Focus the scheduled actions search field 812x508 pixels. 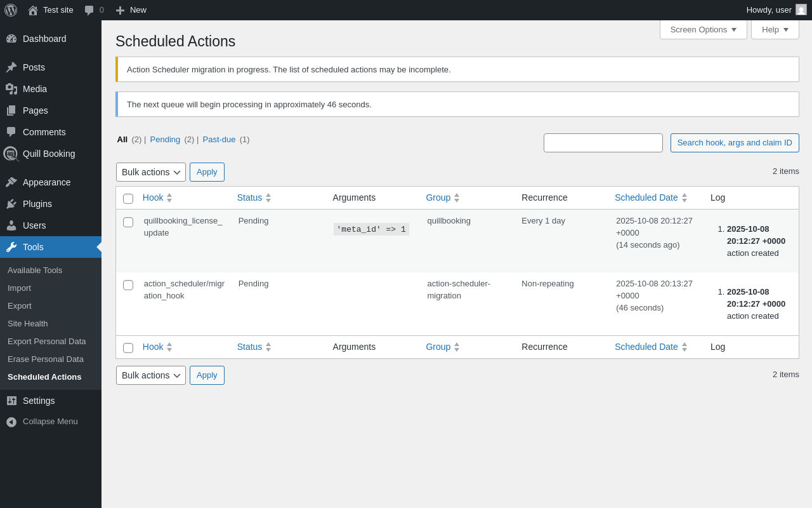pos(603,143)
